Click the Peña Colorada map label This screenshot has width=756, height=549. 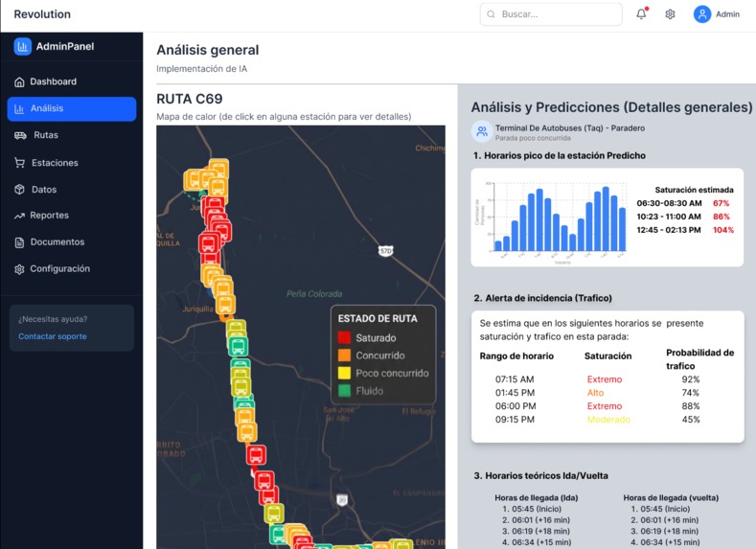point(314,294)
